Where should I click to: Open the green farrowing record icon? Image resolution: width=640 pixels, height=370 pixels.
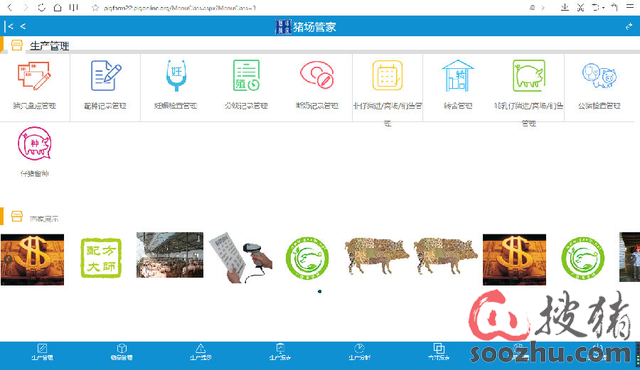tap(247, 75)
